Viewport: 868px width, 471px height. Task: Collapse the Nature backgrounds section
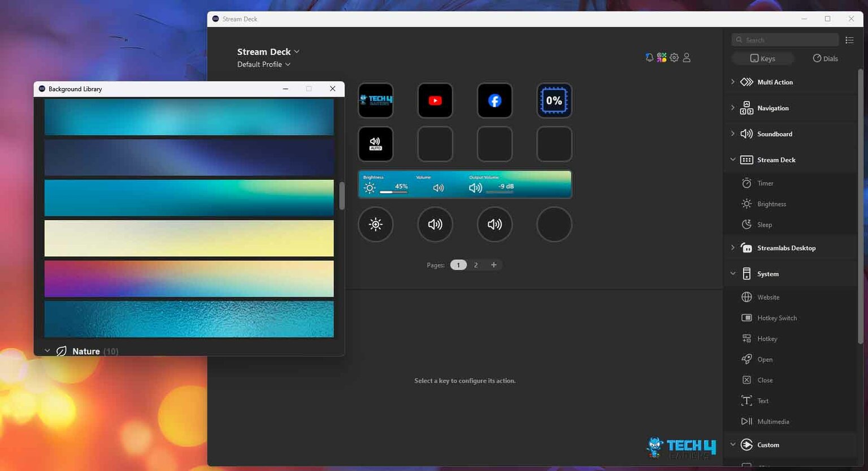click(47, 351)
